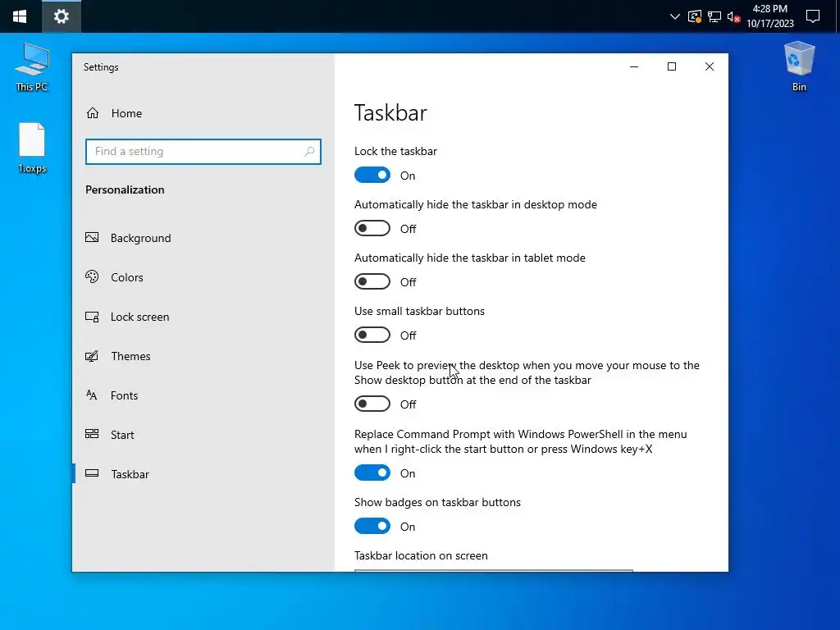
Task: Click the Taskbar location on screen label
Action: [421, 555]
